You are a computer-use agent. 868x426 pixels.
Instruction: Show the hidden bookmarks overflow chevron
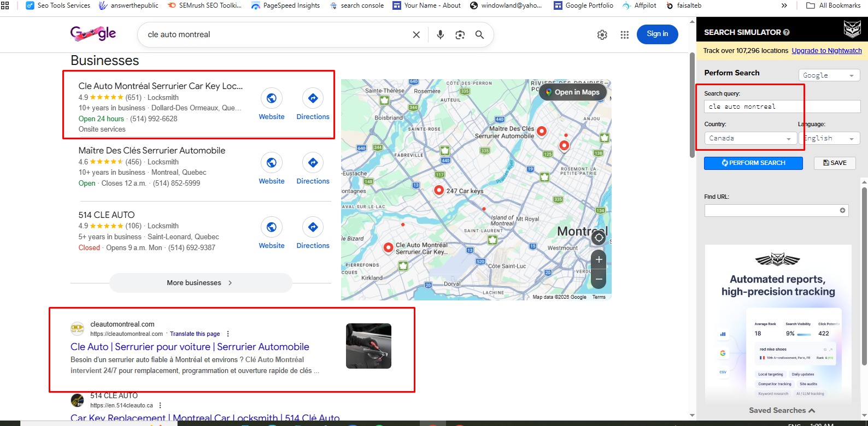tap(784, 5)
